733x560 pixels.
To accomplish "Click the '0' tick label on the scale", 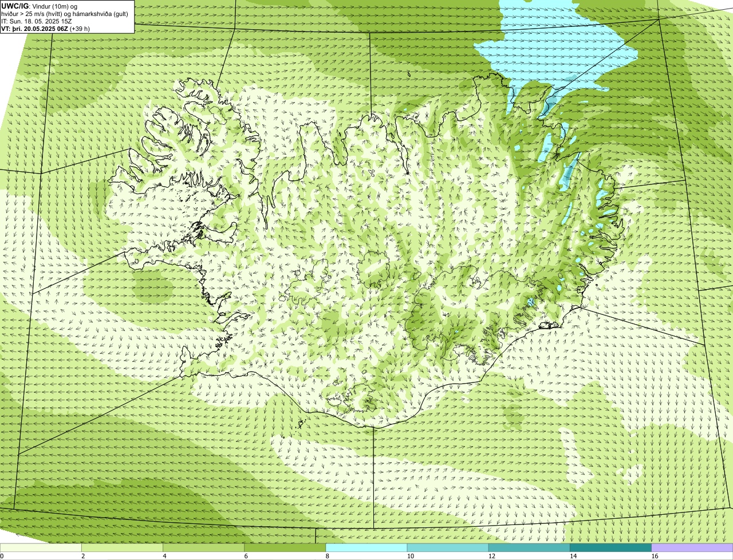I will pos(2,556).
